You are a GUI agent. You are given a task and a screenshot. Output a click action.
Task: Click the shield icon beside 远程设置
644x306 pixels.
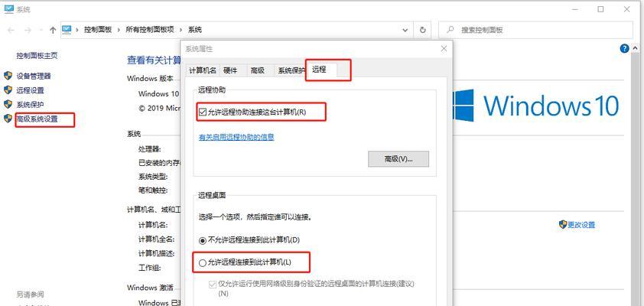(x=8, y=90)
